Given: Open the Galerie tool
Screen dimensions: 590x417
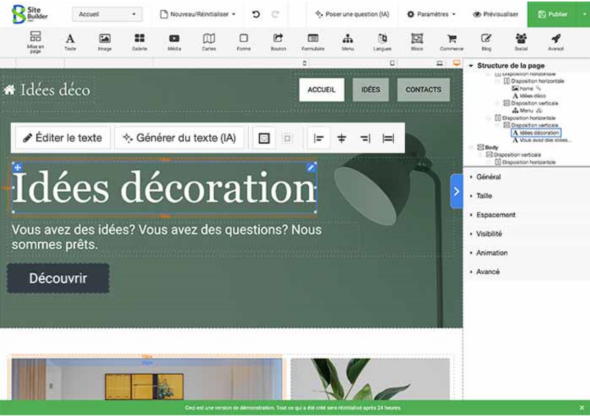Looking at the screenshot, I should (x=140, y=42).
